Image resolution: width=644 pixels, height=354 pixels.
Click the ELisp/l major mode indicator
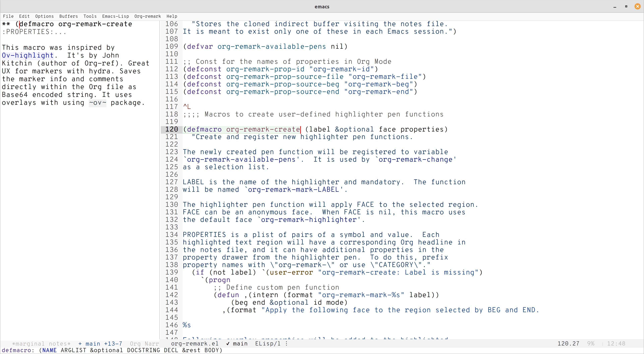tap(268, 343)
